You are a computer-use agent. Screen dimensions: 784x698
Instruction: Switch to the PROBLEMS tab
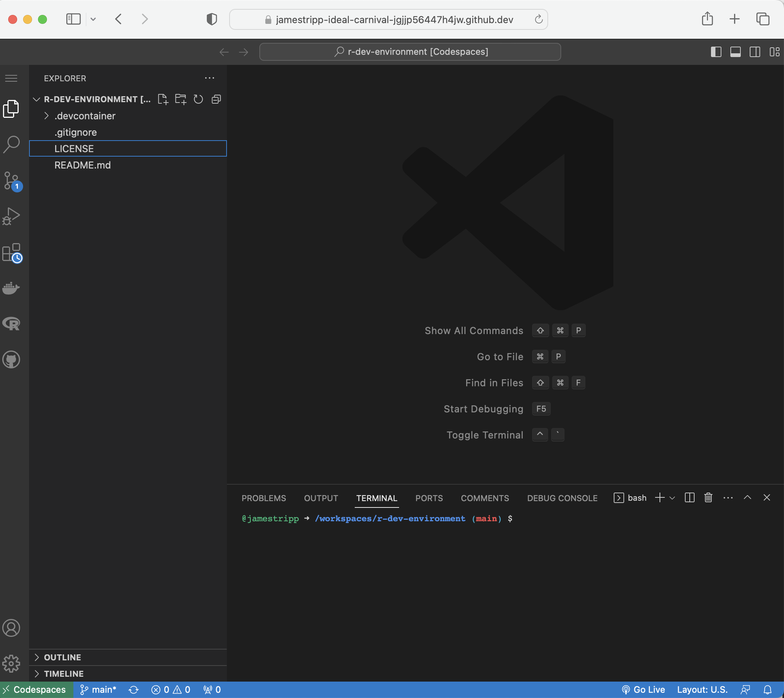263,498
